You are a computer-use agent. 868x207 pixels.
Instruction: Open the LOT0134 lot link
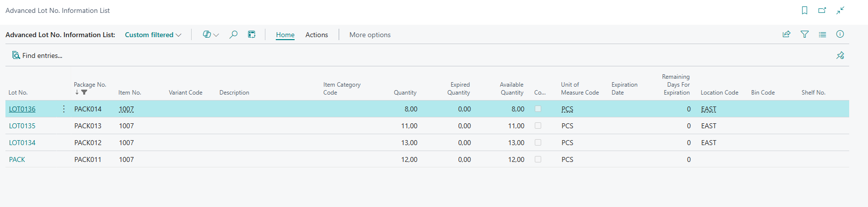[22, 143]
